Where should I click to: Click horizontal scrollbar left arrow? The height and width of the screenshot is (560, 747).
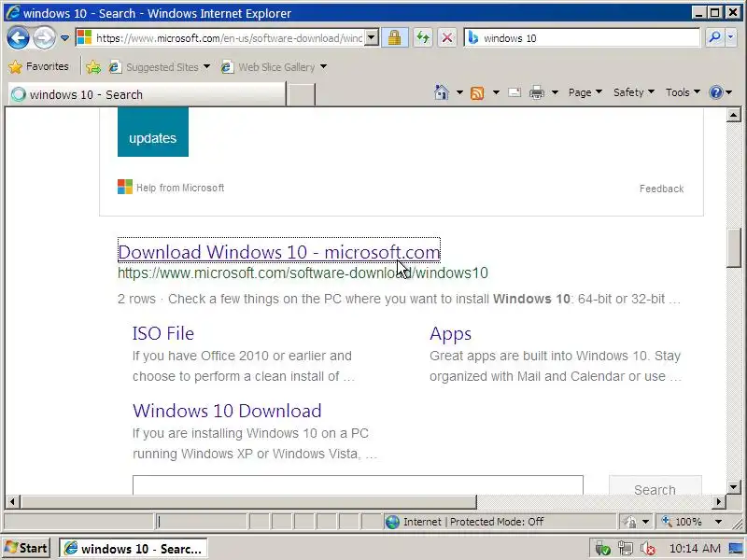(12, 501)
